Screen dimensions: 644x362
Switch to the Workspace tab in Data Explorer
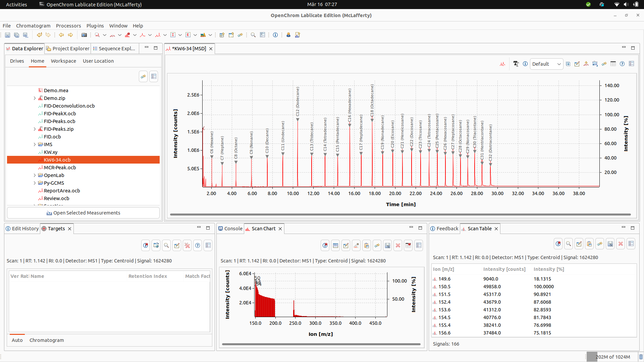pyautogui.click(x=63, y=61)
